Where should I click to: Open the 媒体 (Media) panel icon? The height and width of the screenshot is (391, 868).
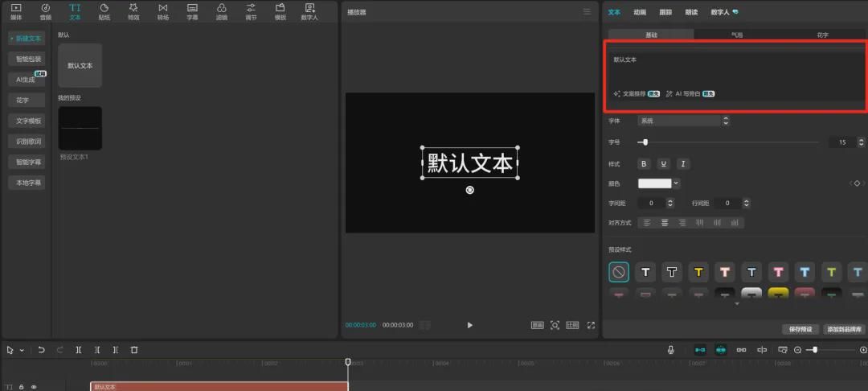(x=16, y=11)
